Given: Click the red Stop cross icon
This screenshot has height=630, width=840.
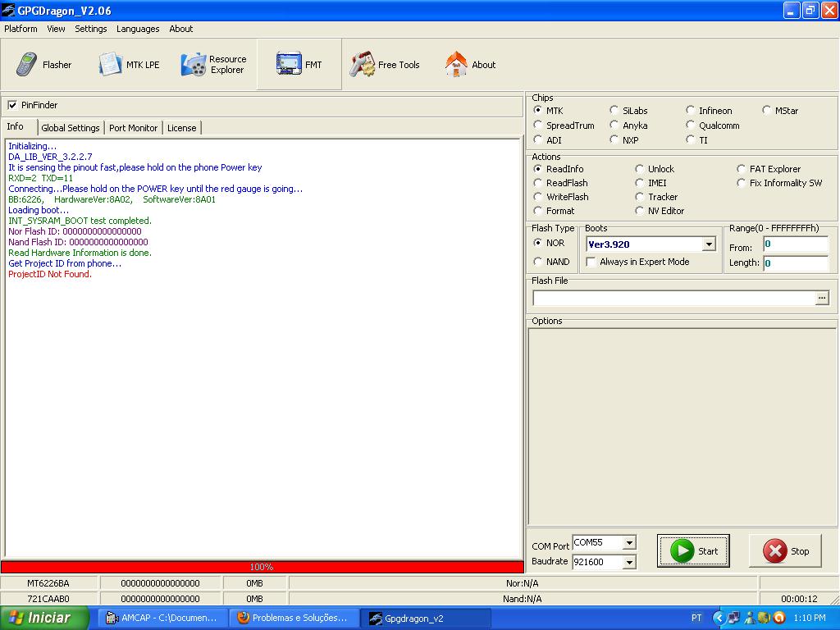Looking at the screenshot, I should click(774, 551).
